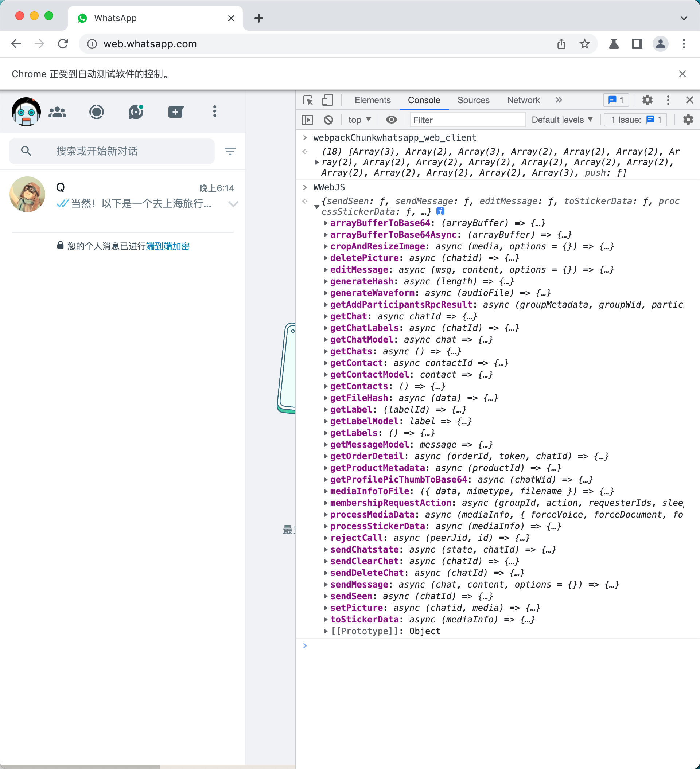
Task: Open the tab search dropdown
Action: tap(684, 18)
